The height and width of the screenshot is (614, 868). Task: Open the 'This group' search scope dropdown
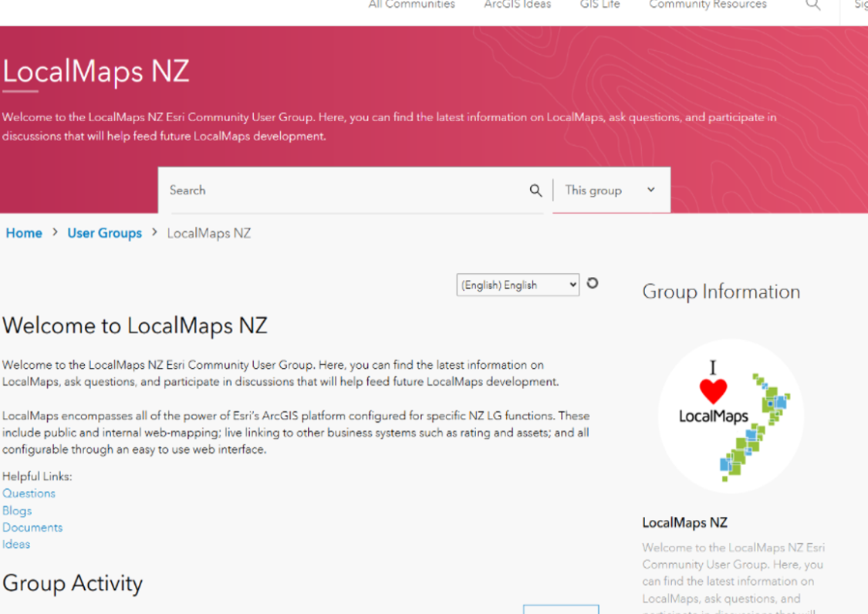[610, 191]
